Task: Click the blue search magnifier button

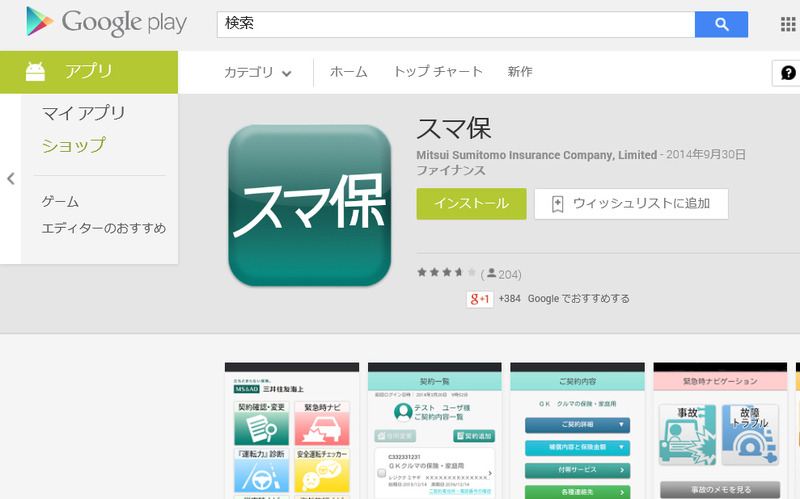Action: (720, 24)
